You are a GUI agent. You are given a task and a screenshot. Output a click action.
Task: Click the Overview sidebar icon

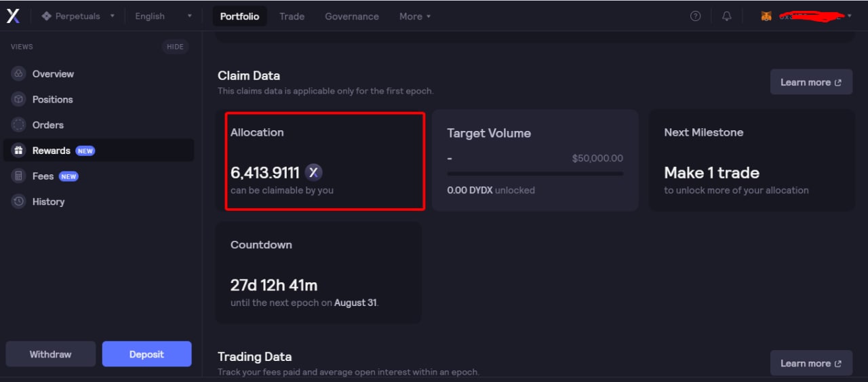point(18,73)
